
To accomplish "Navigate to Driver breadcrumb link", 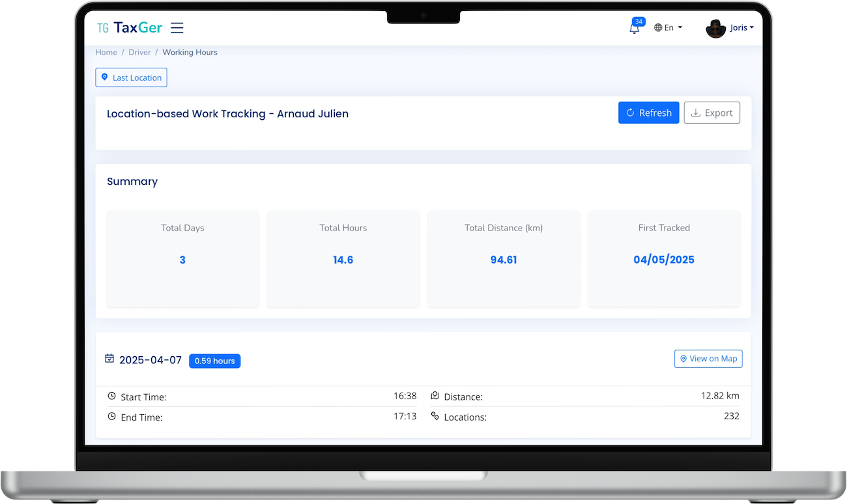I will 139,52.
